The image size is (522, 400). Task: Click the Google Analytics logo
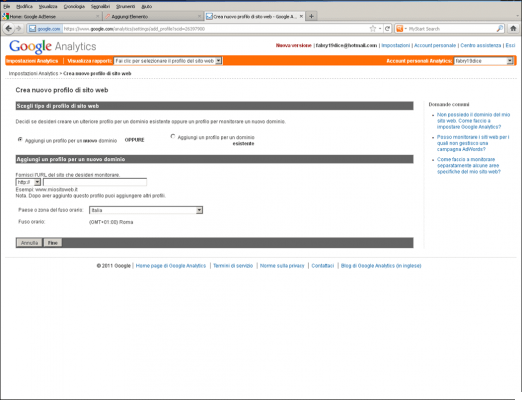53,46
